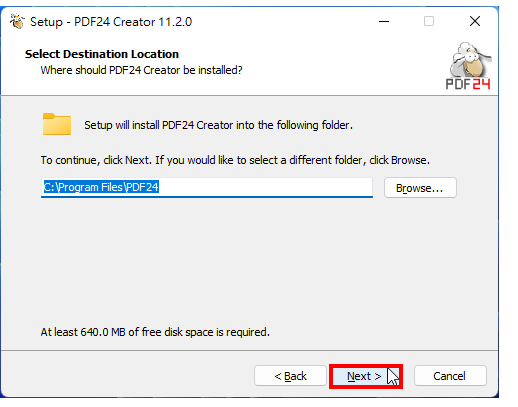
Task: Go to the previous step with Back
Action: point(290,376)
